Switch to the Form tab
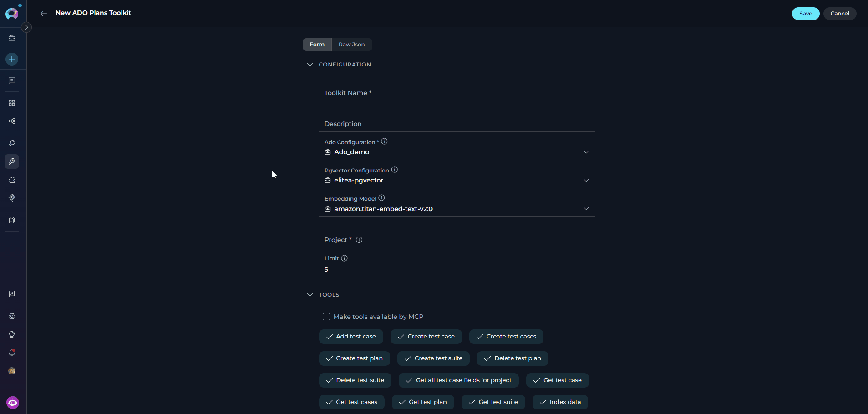 [317, 45]
